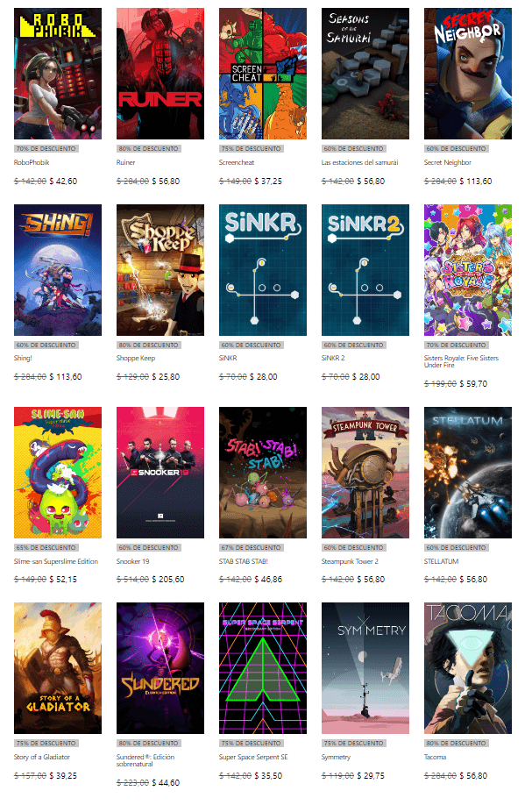
Task: Open the Screencheat game thumbnail
Action: pos(263,74)
